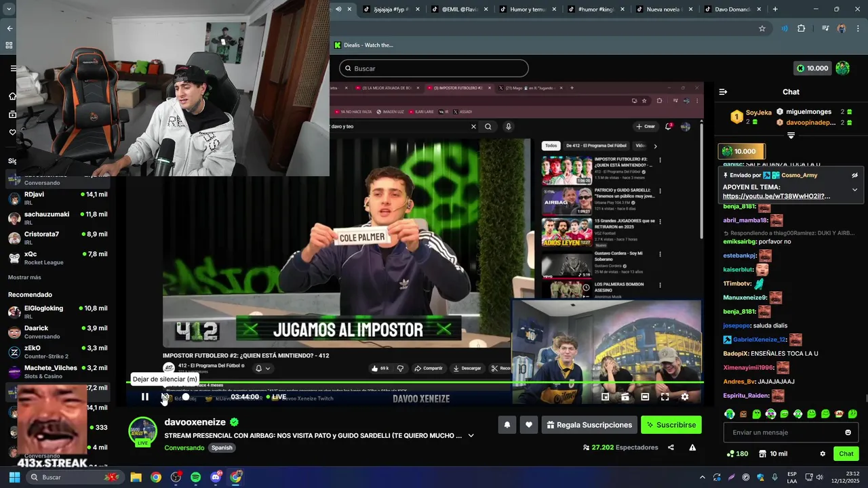This screenshot has height=488, width=868.
Task: Open Diealis - Watch the... bookmark
Action: pyautogui.click(x=363, y=45)
